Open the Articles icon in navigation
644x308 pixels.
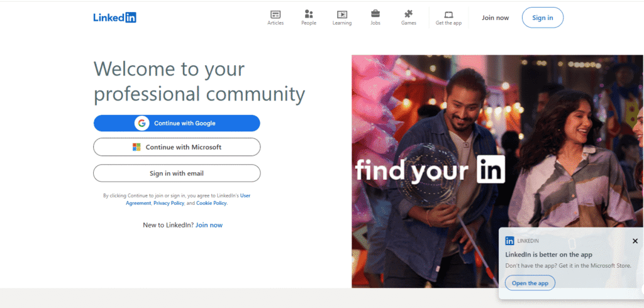pos(275,14)
